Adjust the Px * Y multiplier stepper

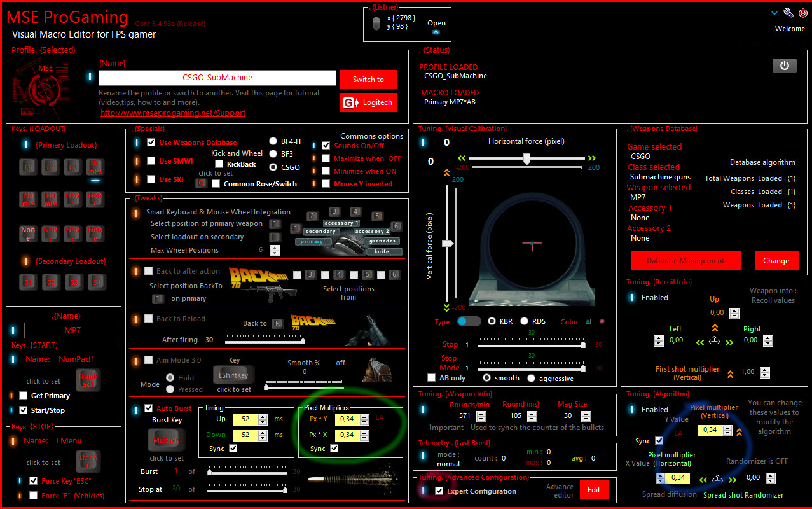[364, 419]
